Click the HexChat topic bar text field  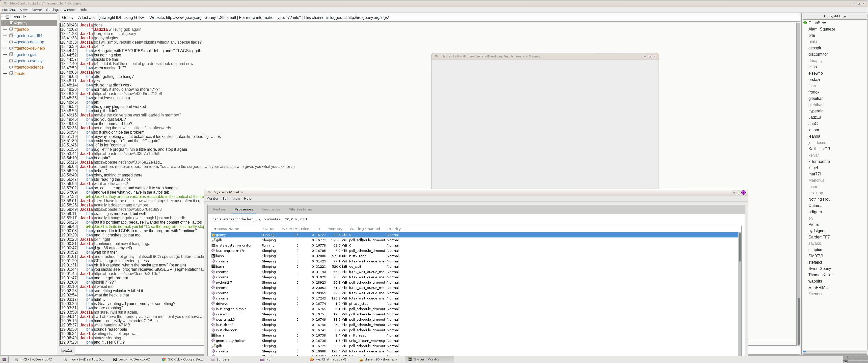coord(430,17)
